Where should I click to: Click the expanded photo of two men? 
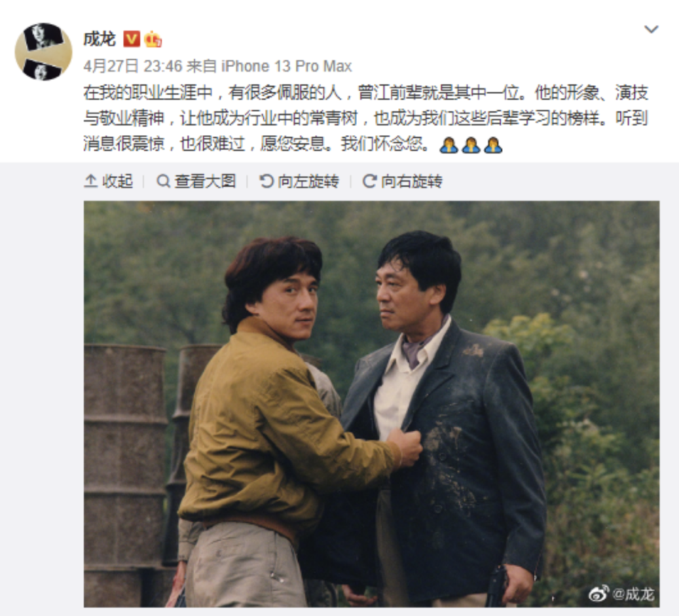coord(371,403)
